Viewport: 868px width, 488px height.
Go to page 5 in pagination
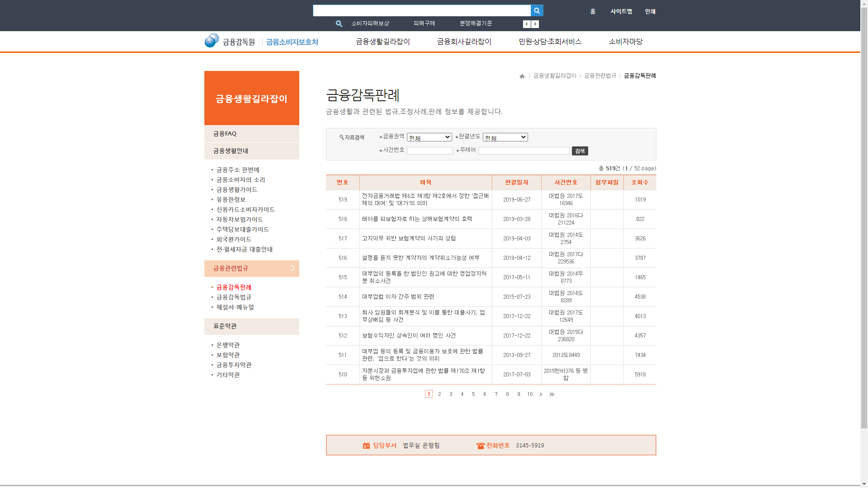[473, 394]
